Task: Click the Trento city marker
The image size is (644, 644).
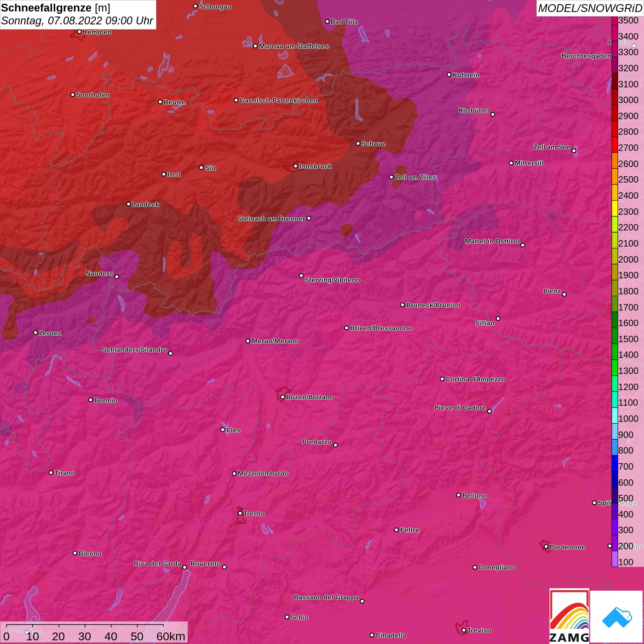Action: (240, 513)
